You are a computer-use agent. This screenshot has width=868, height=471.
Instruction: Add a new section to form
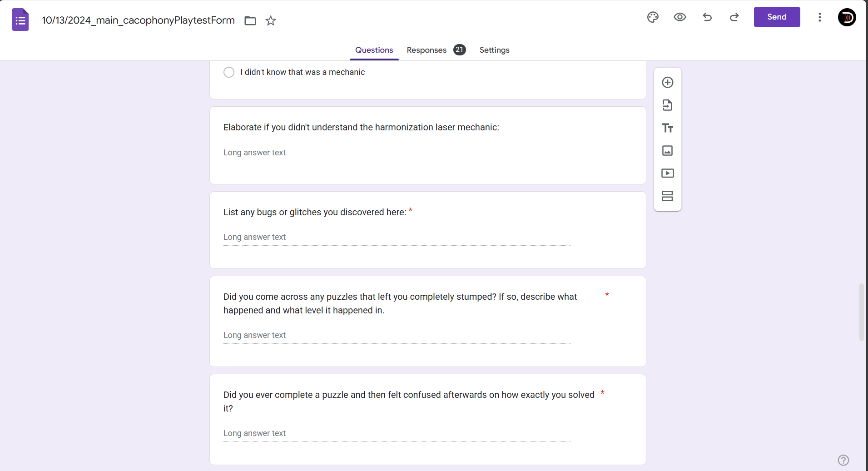point(667,196)
